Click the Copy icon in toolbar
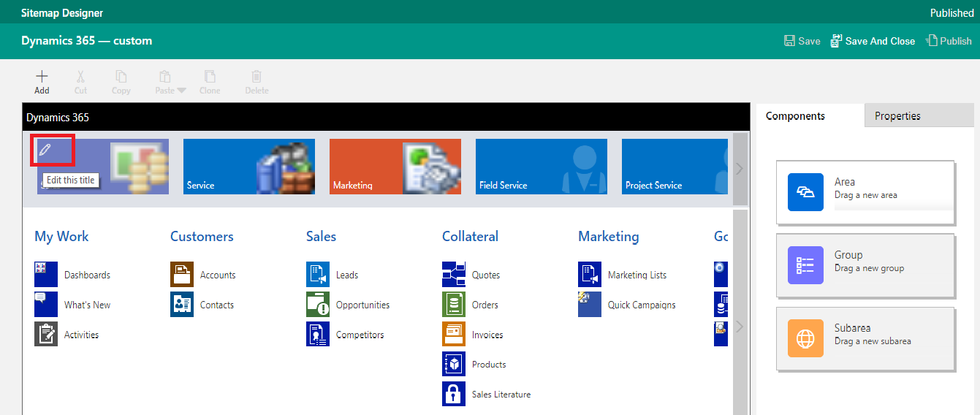Screen dimensions: 980x415 click(x=121, y=76)
